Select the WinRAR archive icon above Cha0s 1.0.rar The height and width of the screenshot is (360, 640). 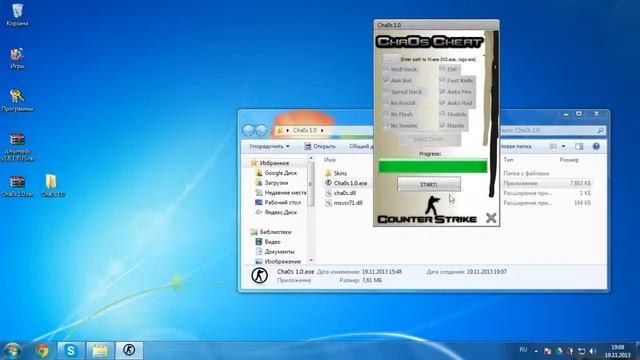[x=17, y=147]
